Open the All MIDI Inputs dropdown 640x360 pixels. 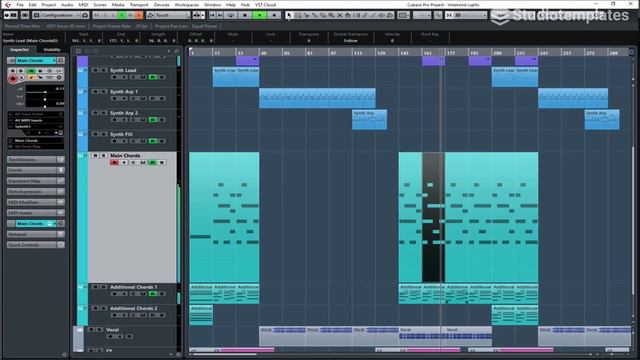35,120
